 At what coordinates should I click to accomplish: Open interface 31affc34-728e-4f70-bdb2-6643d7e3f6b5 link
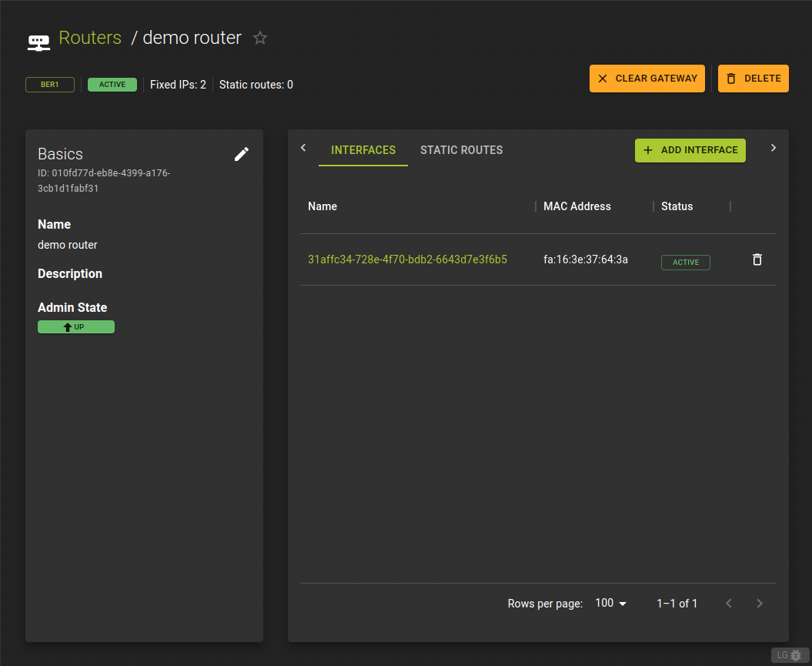408,259
